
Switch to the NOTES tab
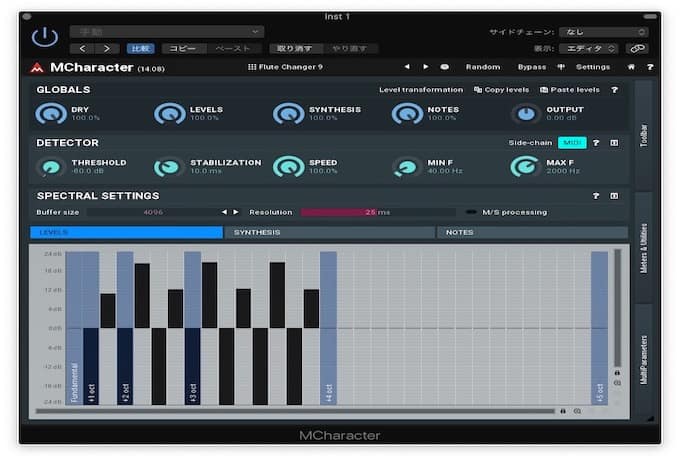(x=532, y=232)
